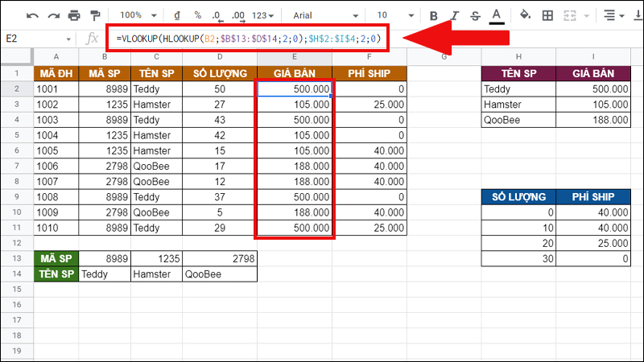Click in the formula bar VLOOKUP text

pos(249,39)
